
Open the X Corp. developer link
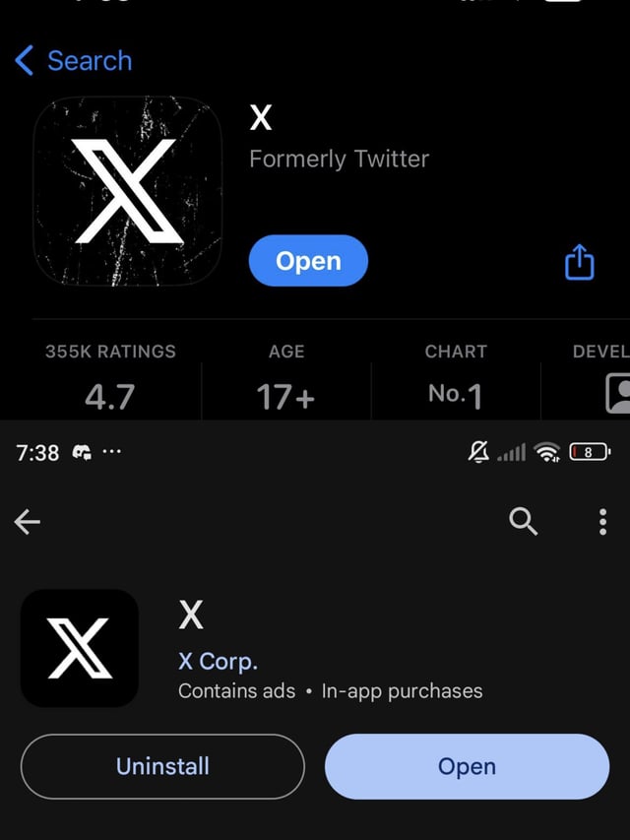pos(218,661)
